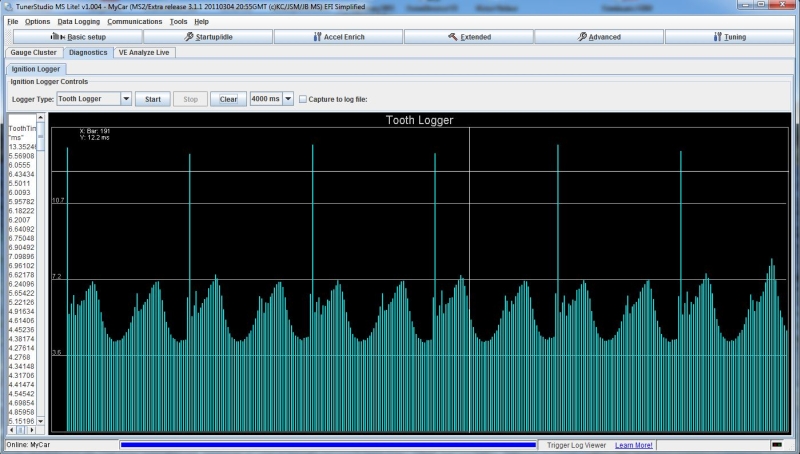The image size is (800, 454).
Task: Switch to the VE Analyze Live tab
Action: 144,52
